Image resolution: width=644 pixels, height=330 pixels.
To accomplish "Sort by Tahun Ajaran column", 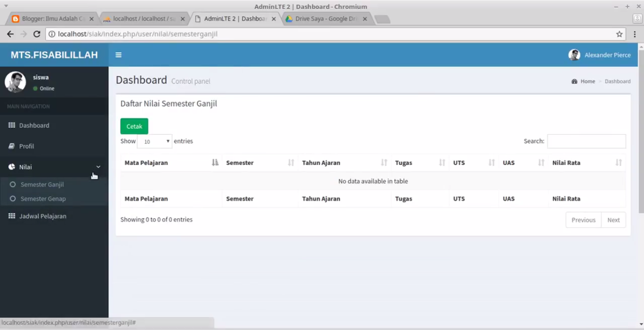I will 345,163.
